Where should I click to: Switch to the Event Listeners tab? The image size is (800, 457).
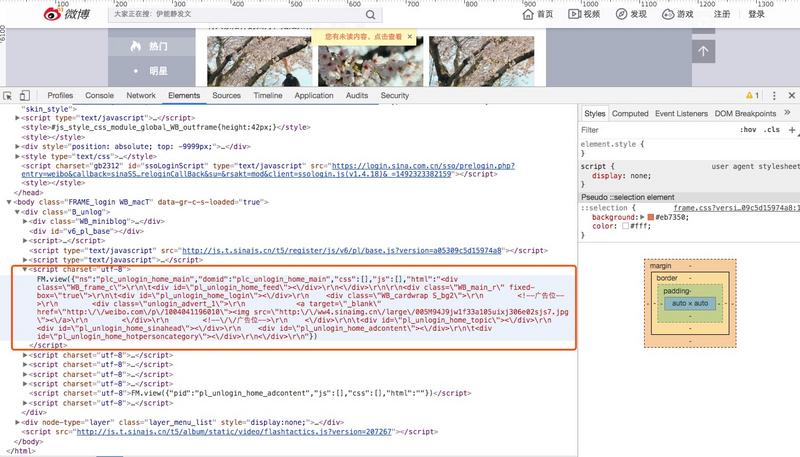click(681, 113)
